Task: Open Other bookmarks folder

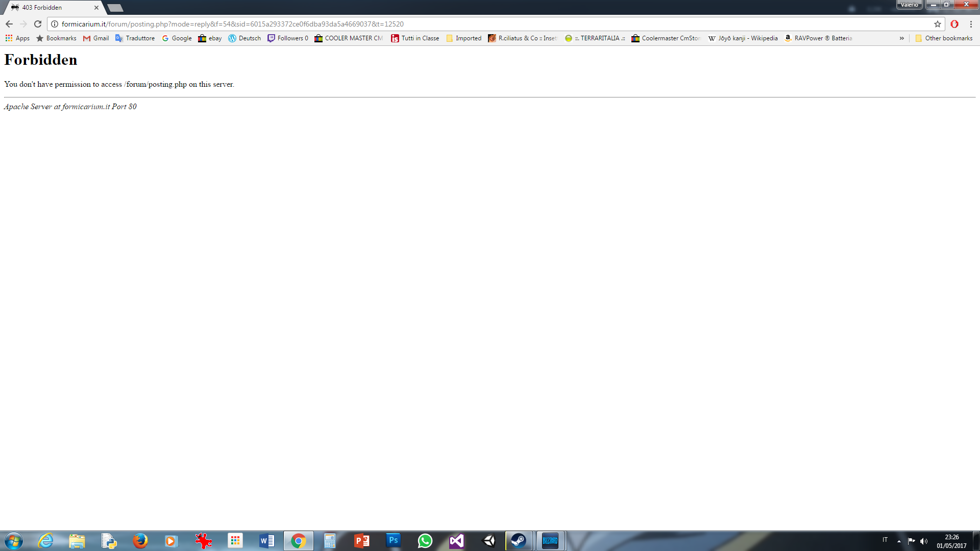Action: pos(944,38)
